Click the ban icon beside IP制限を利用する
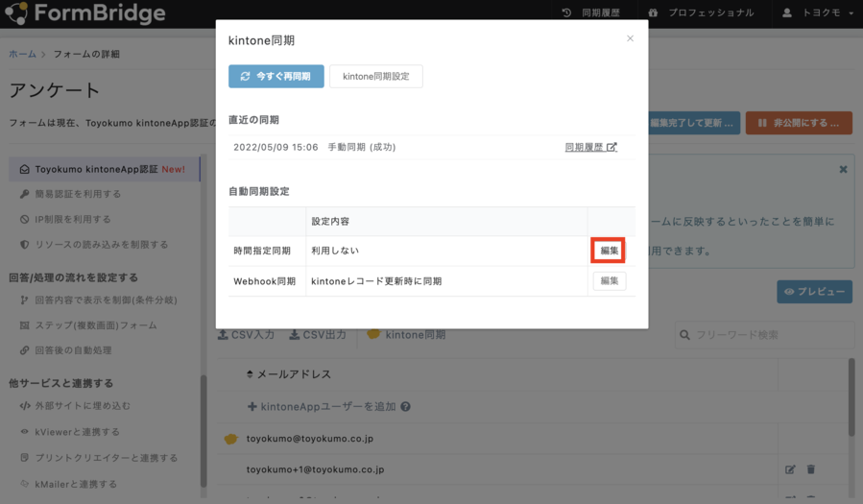 point(24,220)
